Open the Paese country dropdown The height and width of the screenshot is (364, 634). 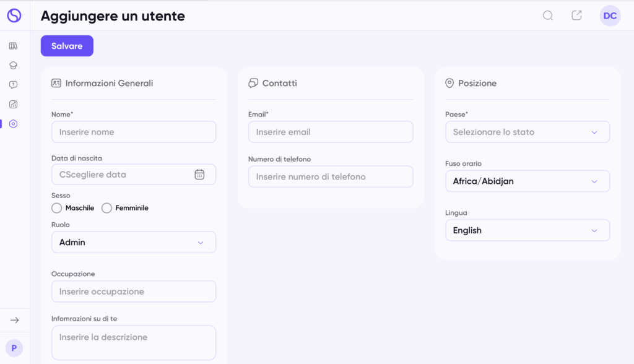tap(528, 132)
